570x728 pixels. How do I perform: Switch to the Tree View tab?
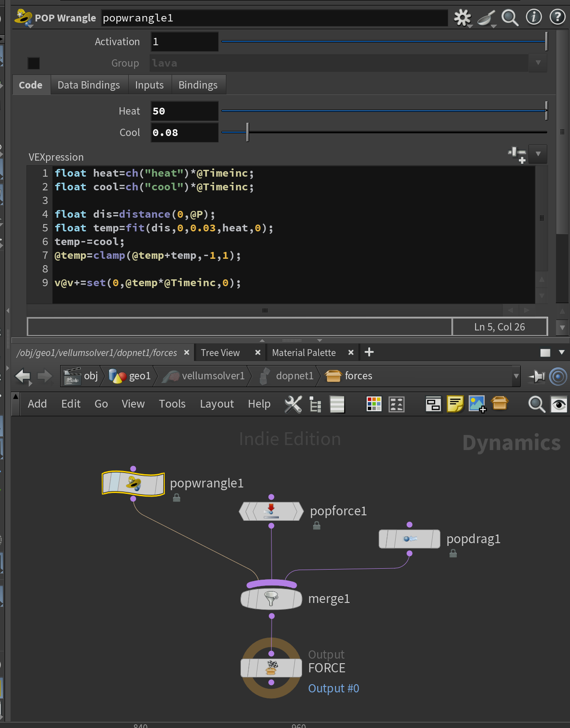(220, 353)
